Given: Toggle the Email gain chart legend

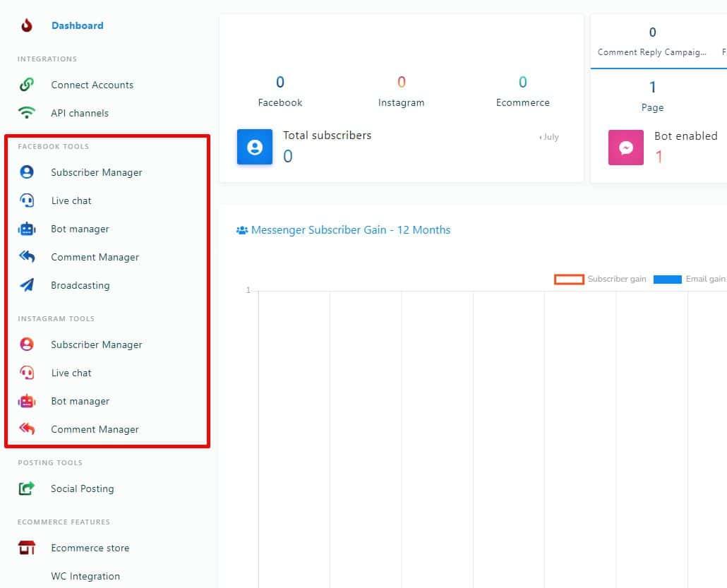Looking at the screenshot, I should [x=689, y=280].
